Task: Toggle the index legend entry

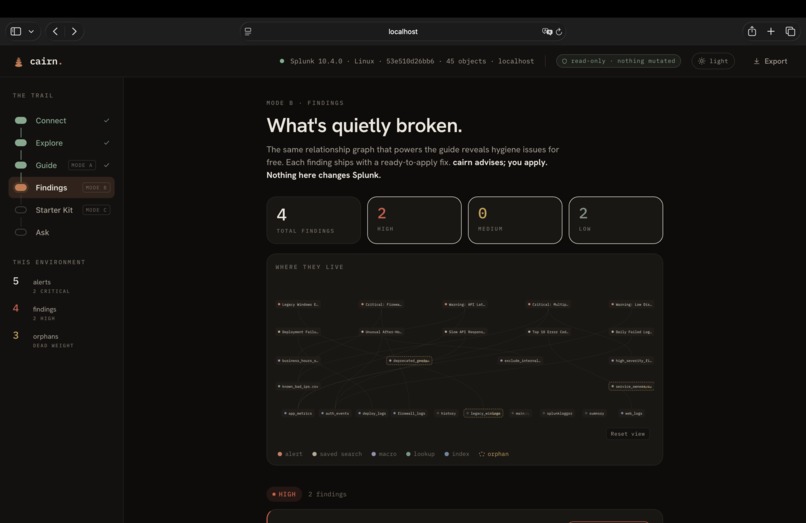Action: (x=457, y=454)
